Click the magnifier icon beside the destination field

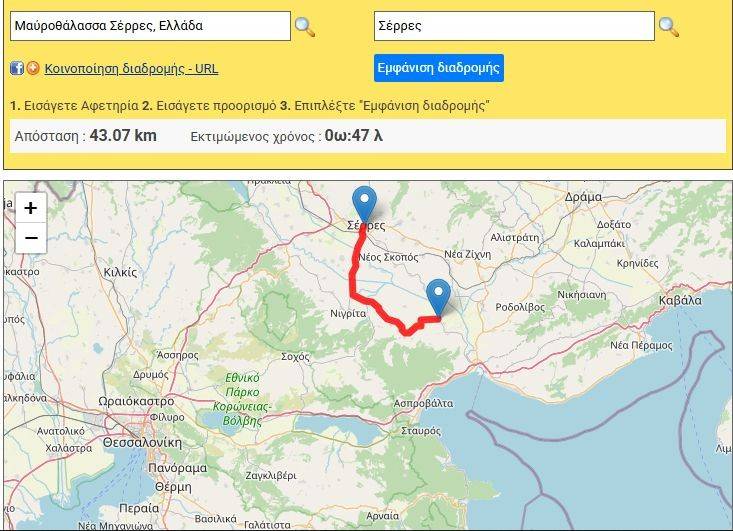coord(668,27)
